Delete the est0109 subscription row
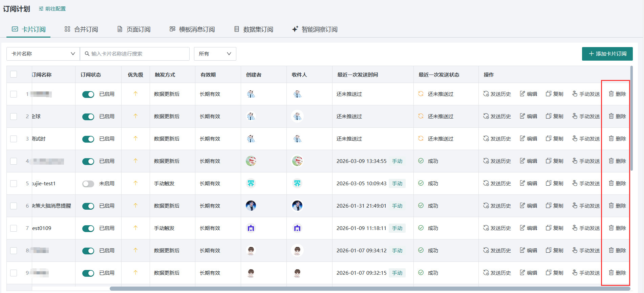Screen dimensions: 644x293 tap(617, 228)
